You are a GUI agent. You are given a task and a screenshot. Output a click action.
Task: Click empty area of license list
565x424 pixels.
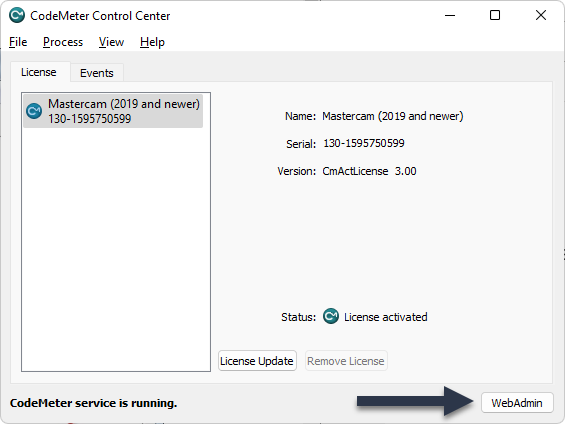(116, 249)
